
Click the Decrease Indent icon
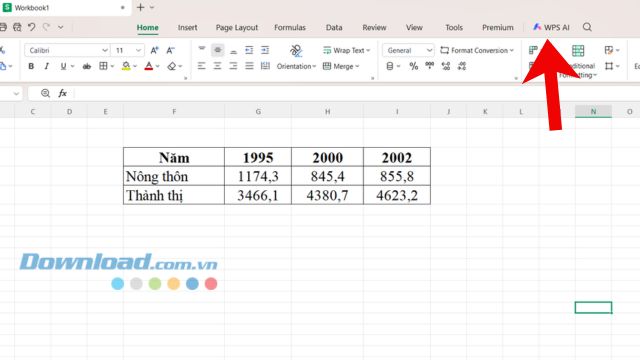click(249, 50)
